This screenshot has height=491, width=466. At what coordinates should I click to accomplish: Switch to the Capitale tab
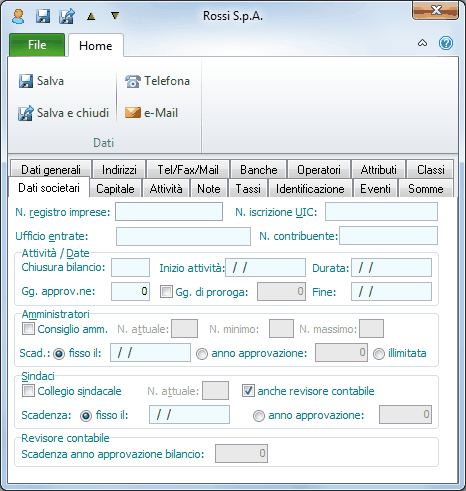point(115,189)
